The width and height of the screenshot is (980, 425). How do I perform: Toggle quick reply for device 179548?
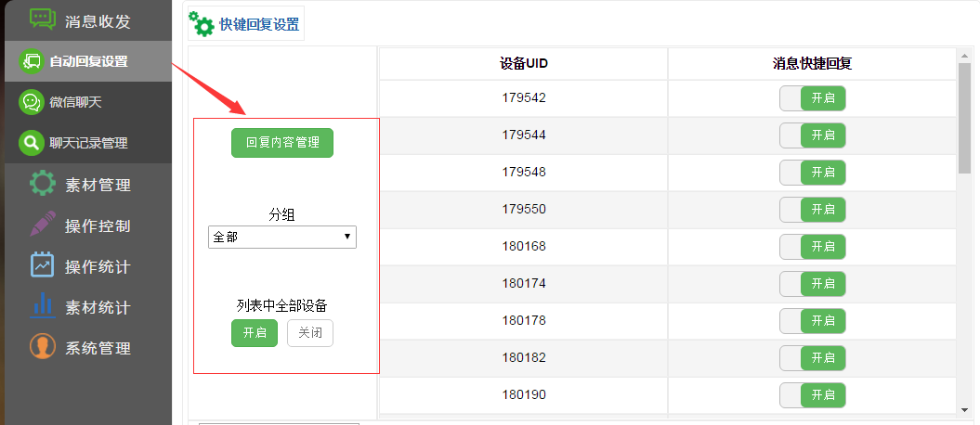point(813,173)
